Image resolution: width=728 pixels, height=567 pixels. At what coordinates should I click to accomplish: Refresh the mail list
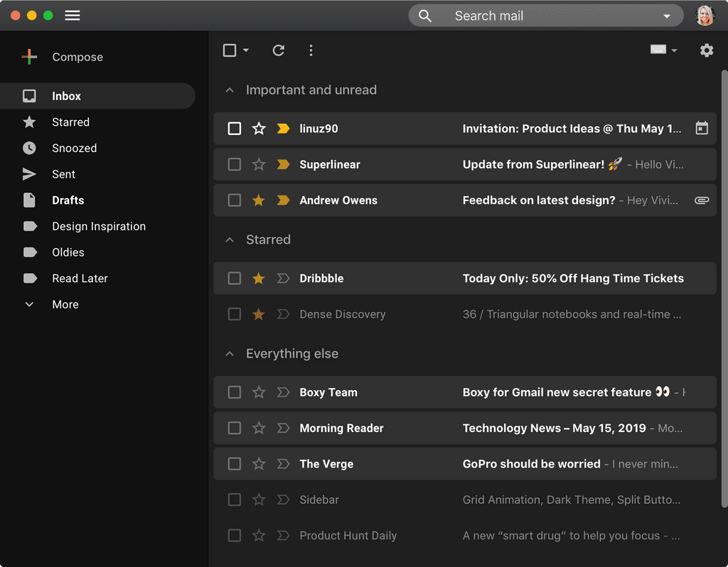pyautogui.click(x=279, y=50)
